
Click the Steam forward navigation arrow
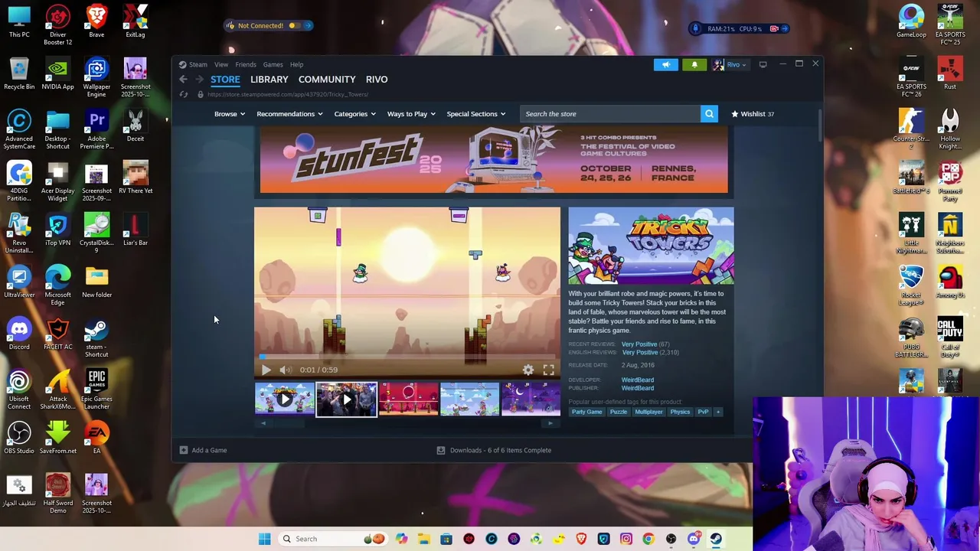pyautogui.click(x=199, y=80)
